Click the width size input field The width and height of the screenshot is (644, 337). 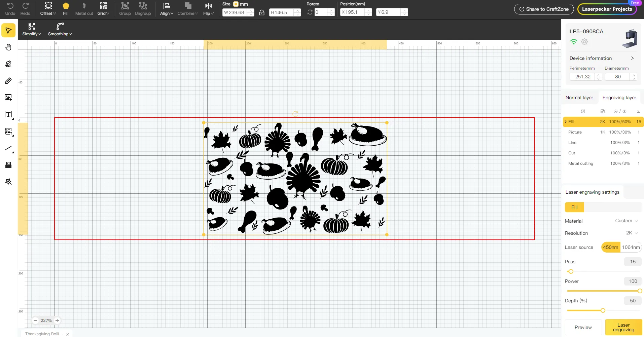tap(236, 12)
